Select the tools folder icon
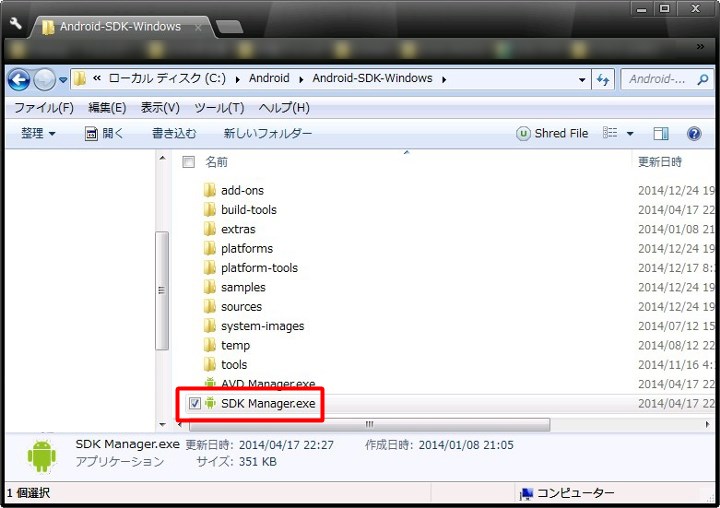This screenshot has width=720, height=508. [x=209, y=364]
